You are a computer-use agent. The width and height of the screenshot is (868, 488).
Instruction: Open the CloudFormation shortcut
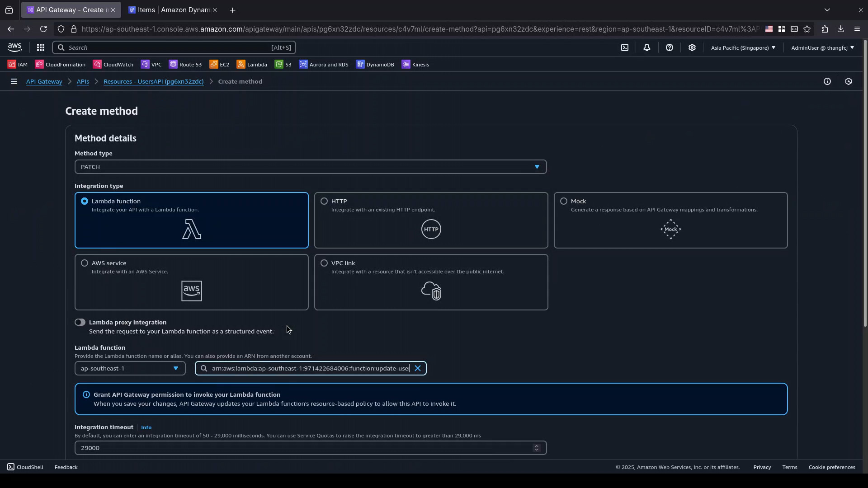coord(60,65)
